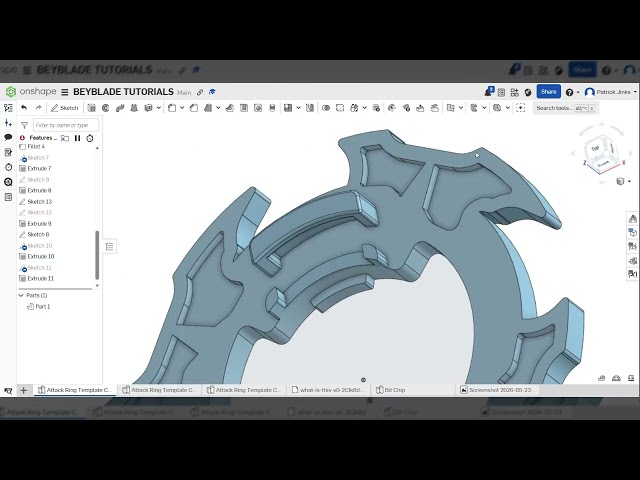Click the plus button to add tab
The height and width of the screenshot is (480, 640).
click(x=24, y=390)
